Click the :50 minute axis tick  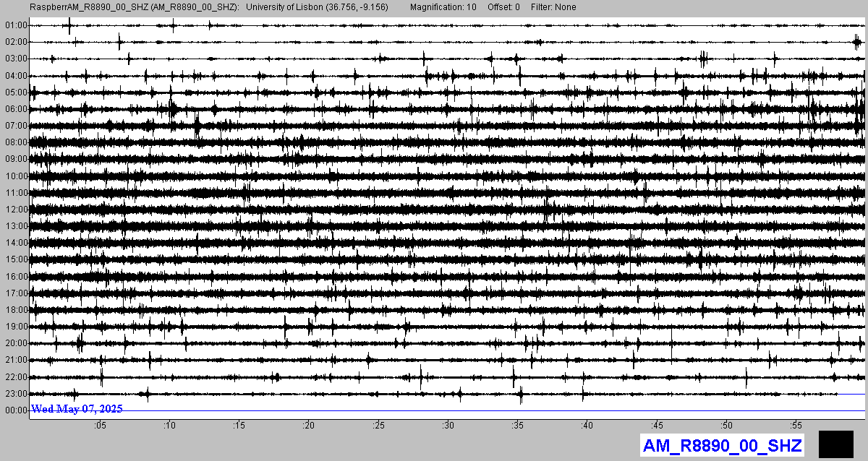(x=726, y=426)
